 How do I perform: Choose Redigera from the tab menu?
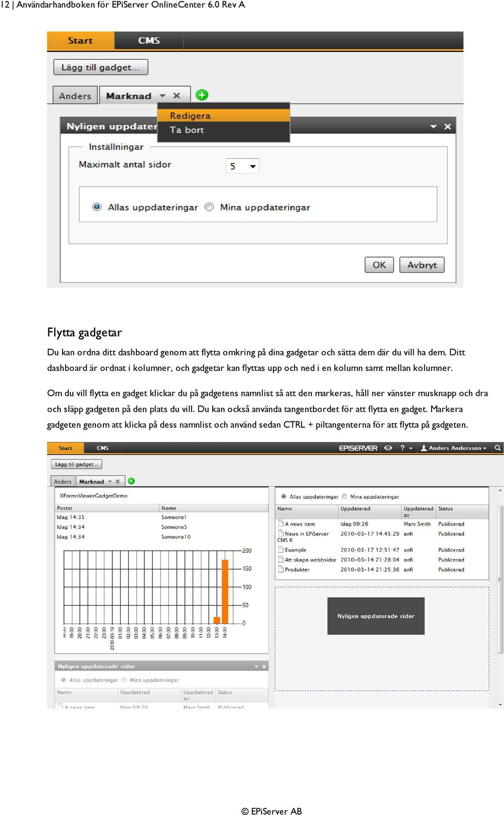tap(224, 116)
